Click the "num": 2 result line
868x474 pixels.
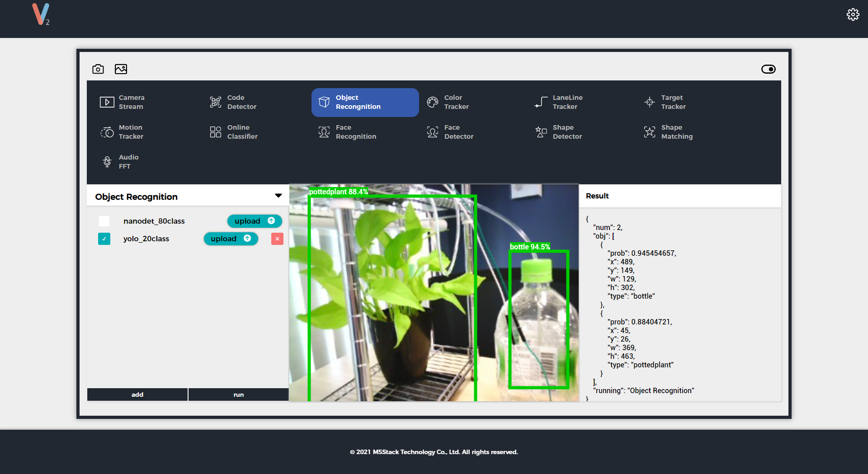[x=608, y=227]
